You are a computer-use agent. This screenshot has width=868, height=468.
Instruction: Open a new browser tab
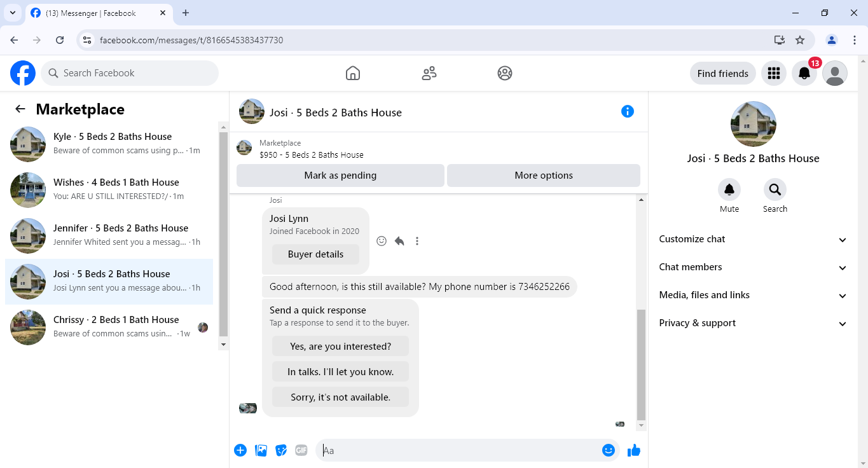(x=186, y=13)
